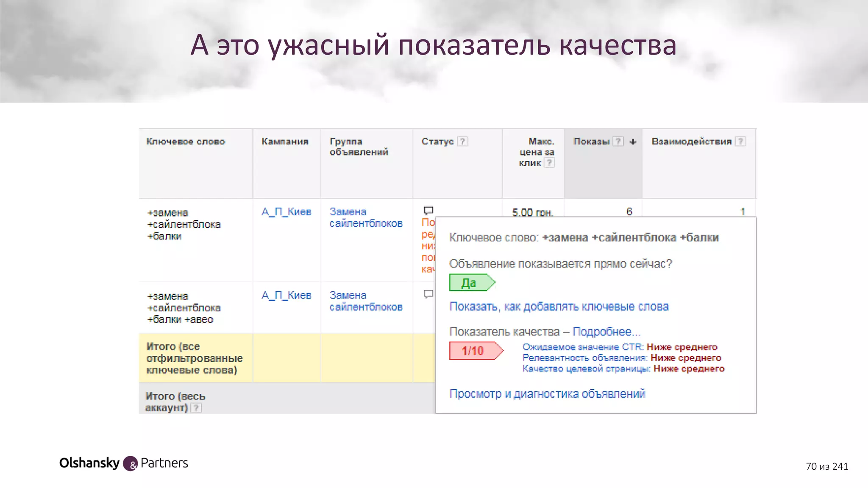Click the help icon beside Итого (весь аккаунт)

196,408
